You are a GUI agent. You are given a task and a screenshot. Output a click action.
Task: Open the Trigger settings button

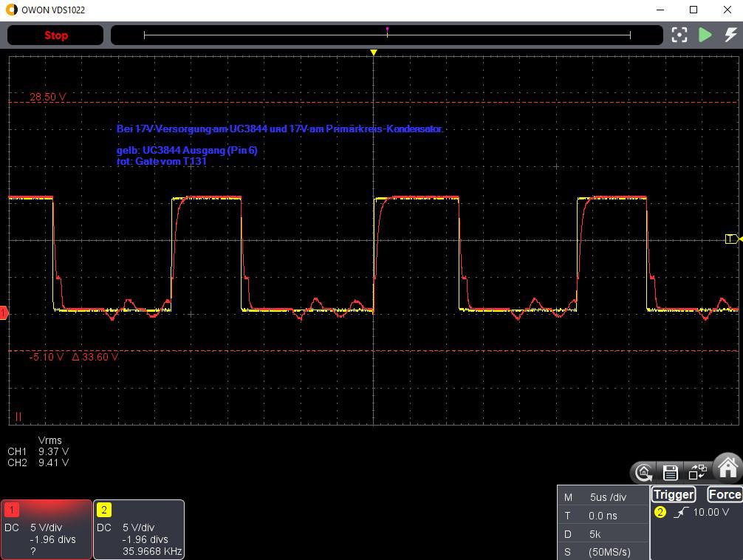(x=673, y=494)
